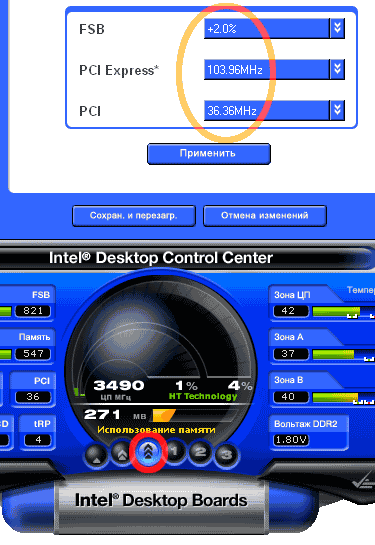Image resolution: width=375 pixels, height=545 pixels.
Task: Click the tRP timing value 4
Action: point(38,440)
